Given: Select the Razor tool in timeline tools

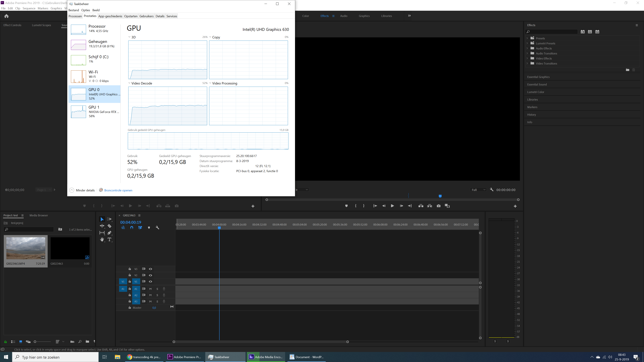Looking at the screenshot, I should tap(110, 226).
